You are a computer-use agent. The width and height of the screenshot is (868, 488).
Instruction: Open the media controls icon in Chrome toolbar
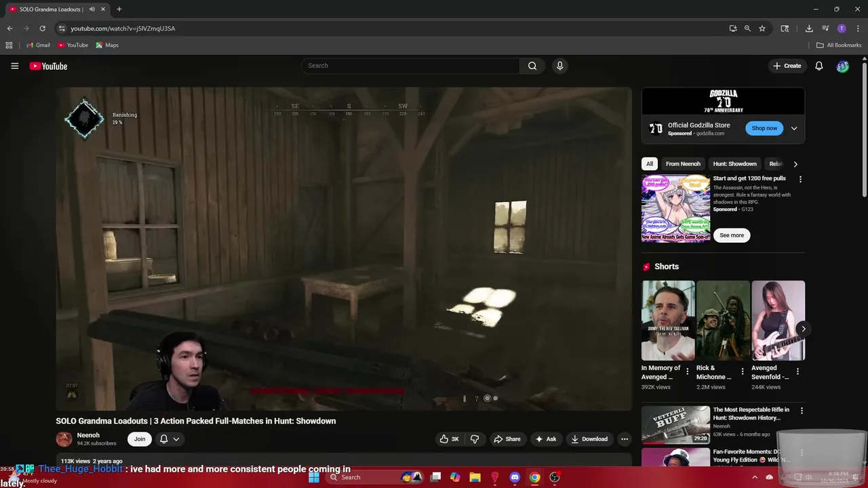pyautogui.click(x=825, y=28)
